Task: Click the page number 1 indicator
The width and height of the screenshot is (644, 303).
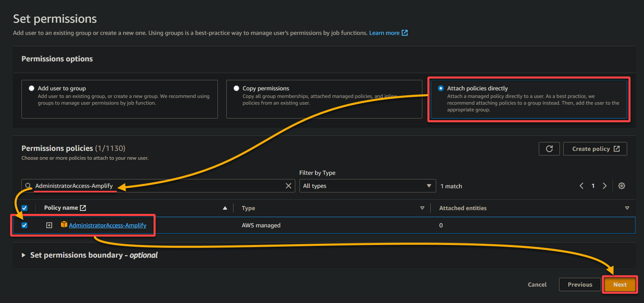Action: (593, 186)
